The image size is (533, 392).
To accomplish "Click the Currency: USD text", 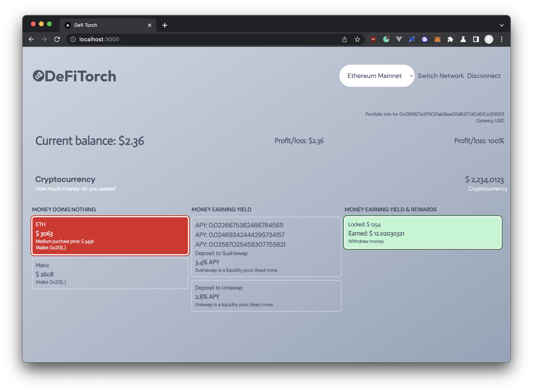I will (x=490, y=121).
